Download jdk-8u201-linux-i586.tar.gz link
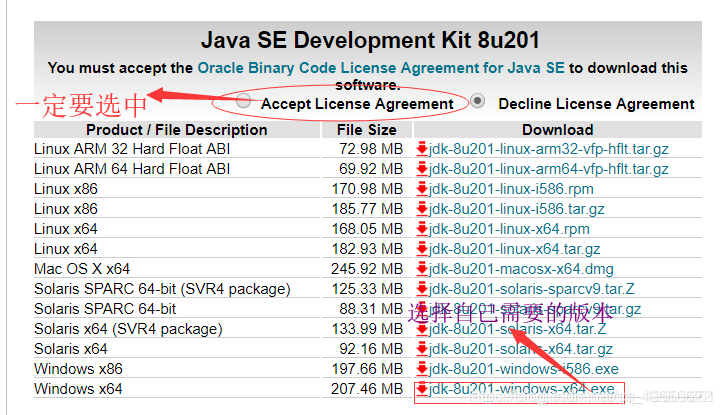722x415 pixels. click(516, 209)
